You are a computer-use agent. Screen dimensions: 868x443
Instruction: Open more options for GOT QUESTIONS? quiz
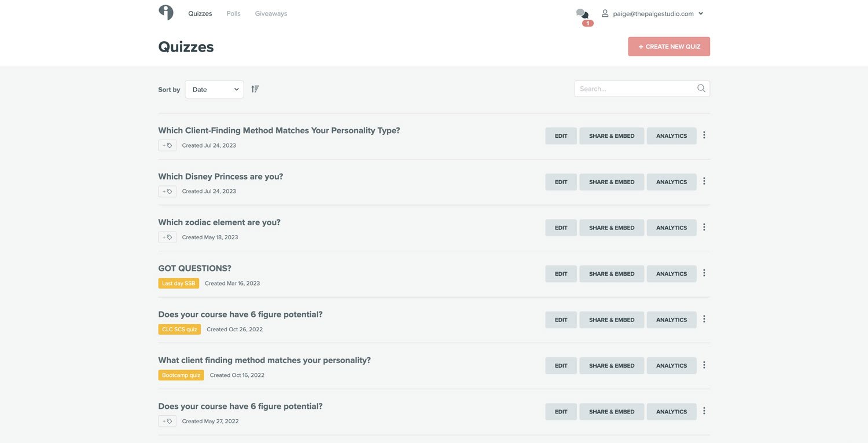pos(704,273)
